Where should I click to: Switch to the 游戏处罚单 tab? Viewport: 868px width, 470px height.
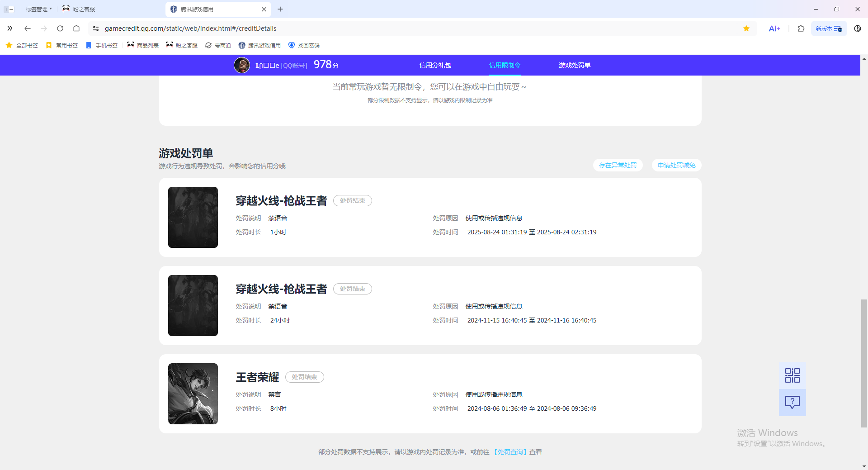click(x=575, y=65)
